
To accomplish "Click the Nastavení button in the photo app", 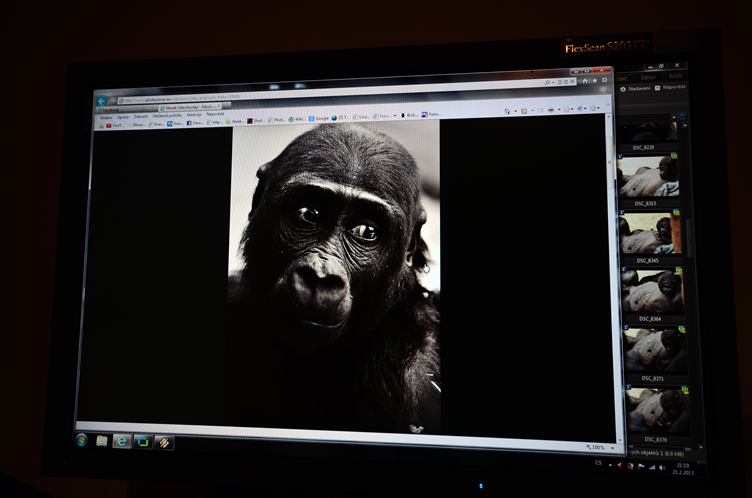I will pyautogui.click(x=638, y=88).
